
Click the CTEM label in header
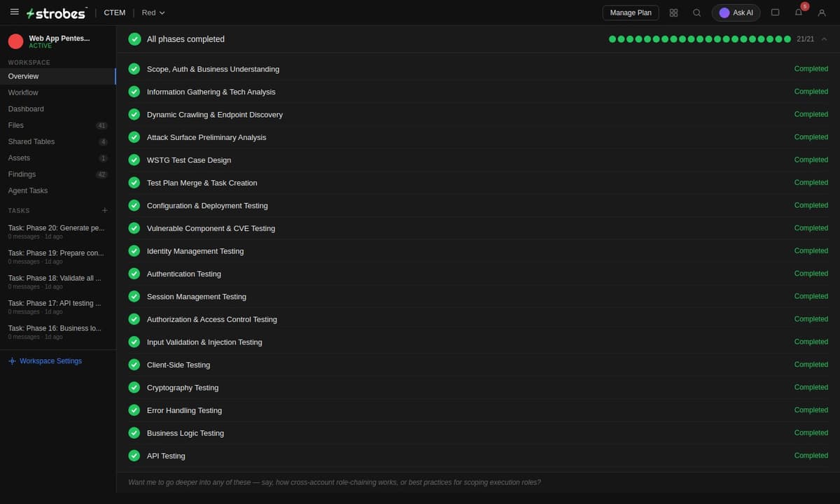pos(115,13)
